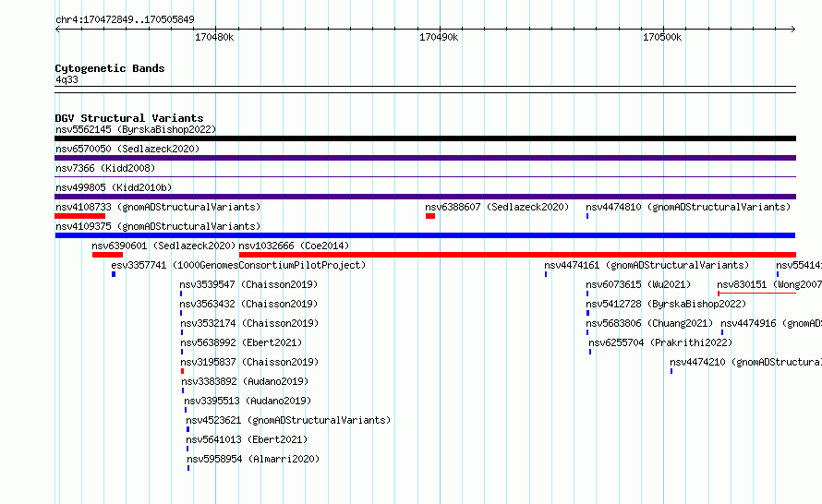Select nsv4474210 gnomAD variant label

(x=745, y=362)
